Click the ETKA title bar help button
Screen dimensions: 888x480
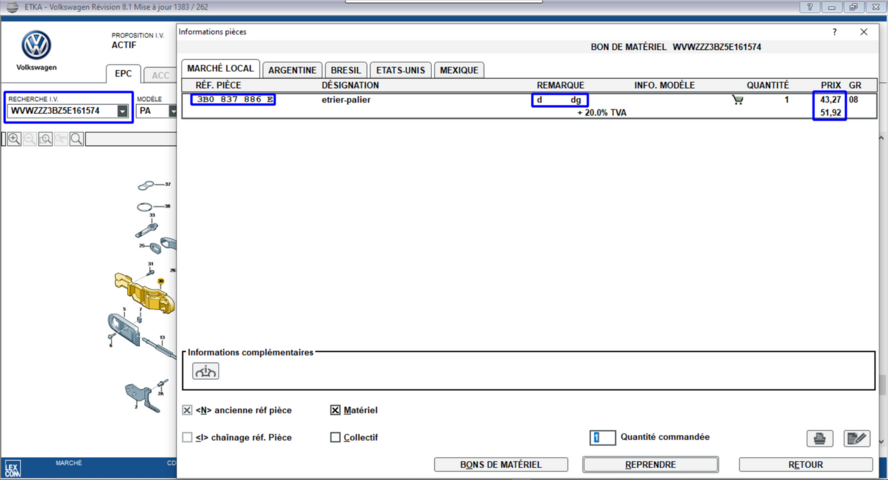(x=808, y=7)
